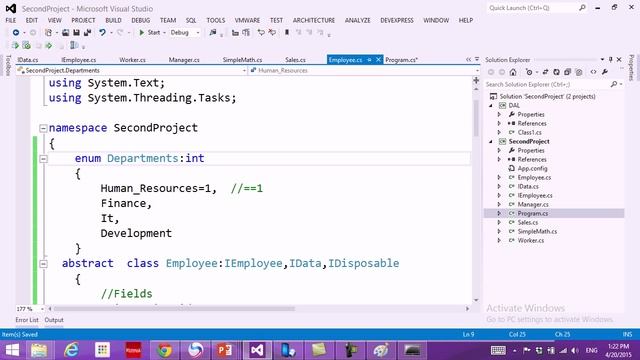Click the Open File folder icon
640x360 pixels.
[65, 33]
